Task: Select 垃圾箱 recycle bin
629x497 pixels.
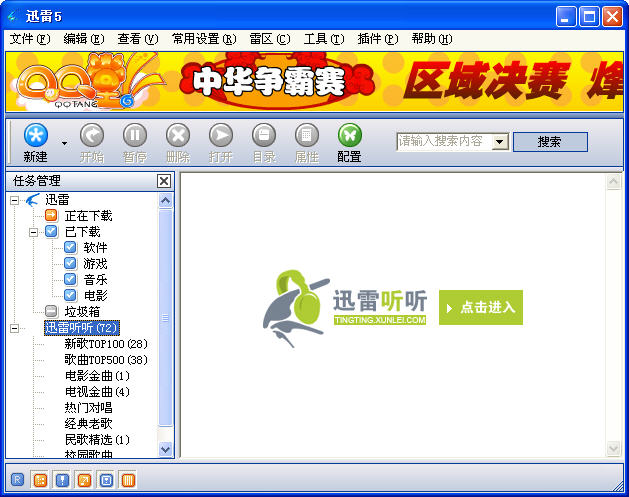Action: pyautogui.click(x=82, y=312)
